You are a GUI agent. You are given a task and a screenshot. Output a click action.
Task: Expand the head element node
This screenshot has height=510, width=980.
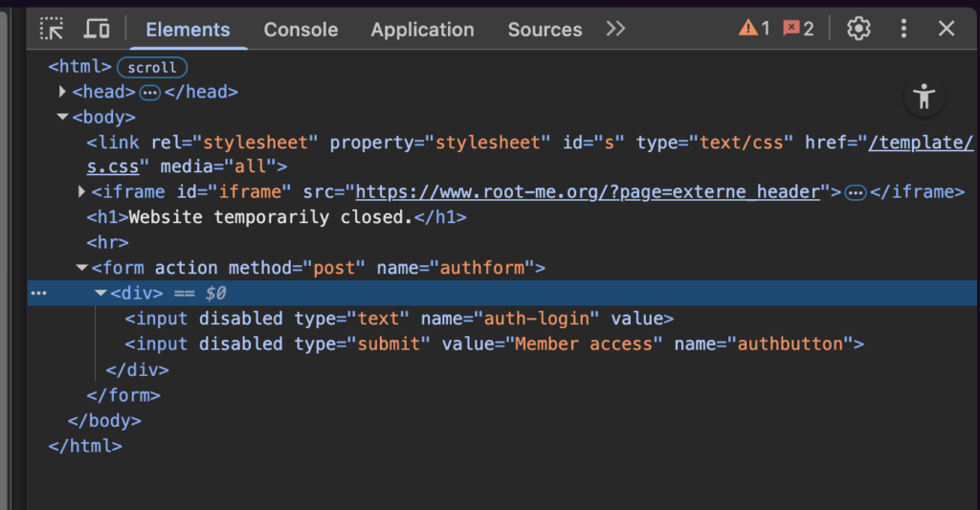coord(63,92)
